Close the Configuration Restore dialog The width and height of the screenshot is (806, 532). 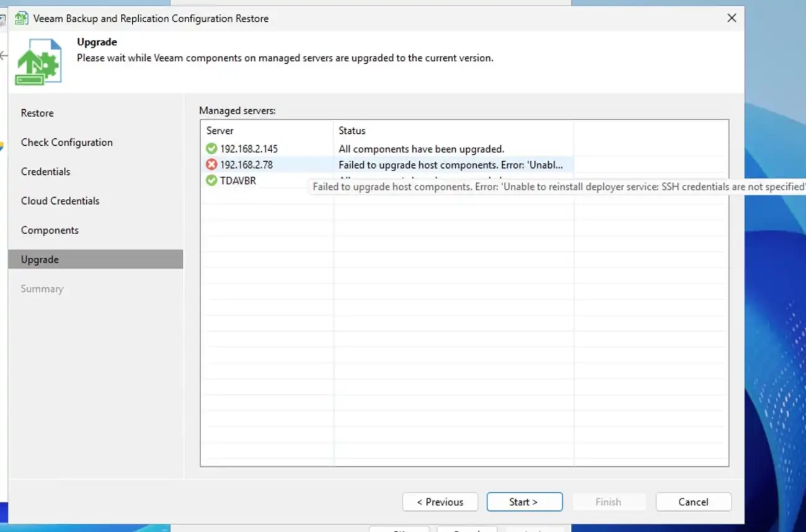(x=732, y=18)
